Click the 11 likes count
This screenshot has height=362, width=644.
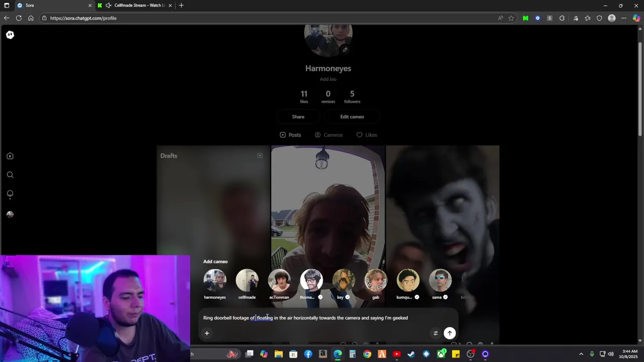pyautogui.click(x=304, y=97)
